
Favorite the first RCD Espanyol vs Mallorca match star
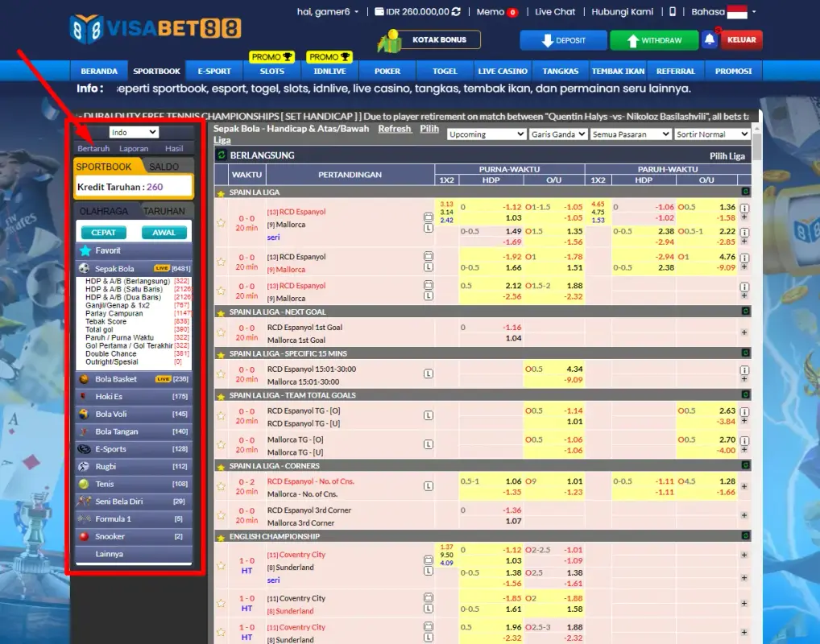point(221,223)
